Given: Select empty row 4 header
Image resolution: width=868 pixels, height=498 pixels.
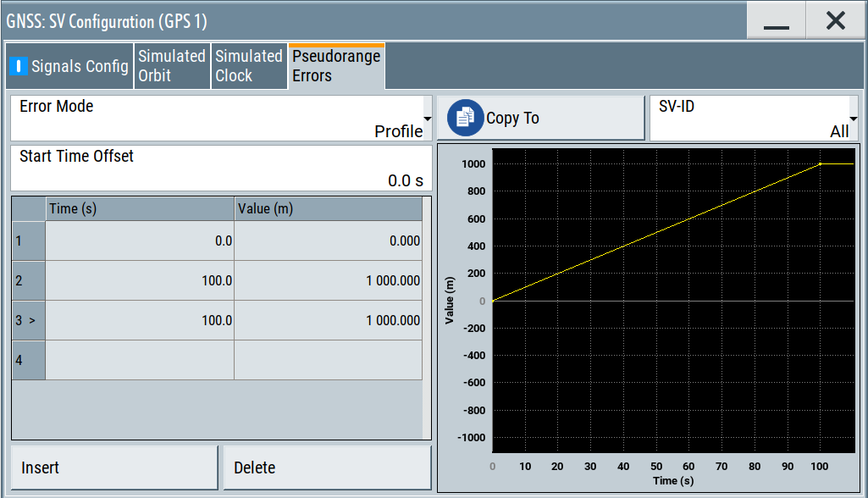Looking at the screenshot, I should [29, 360].
